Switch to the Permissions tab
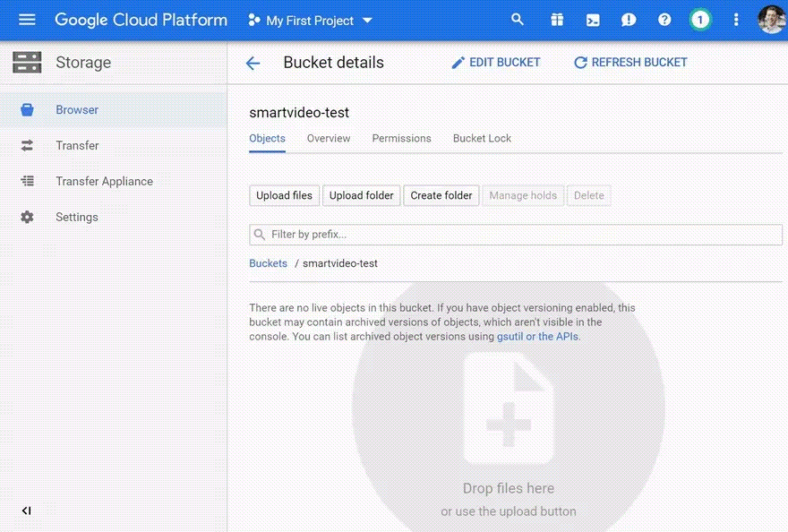Screen dimensions: 788x532 401,139
